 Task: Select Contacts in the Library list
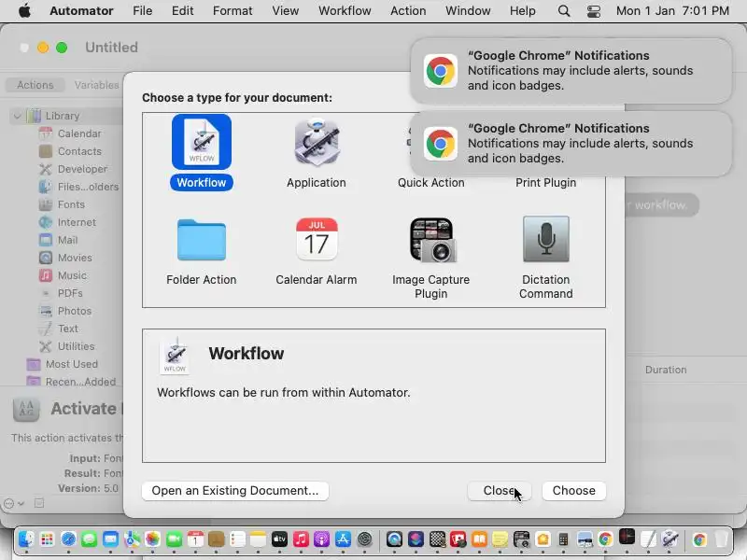tap(79, 151)
